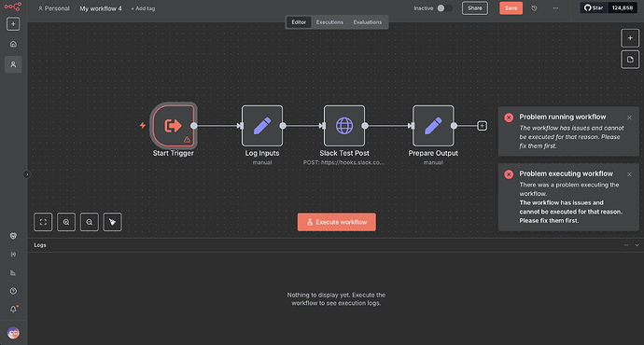Click the Execute workflow button
The image size is (644, 345).
click(336, 222)
